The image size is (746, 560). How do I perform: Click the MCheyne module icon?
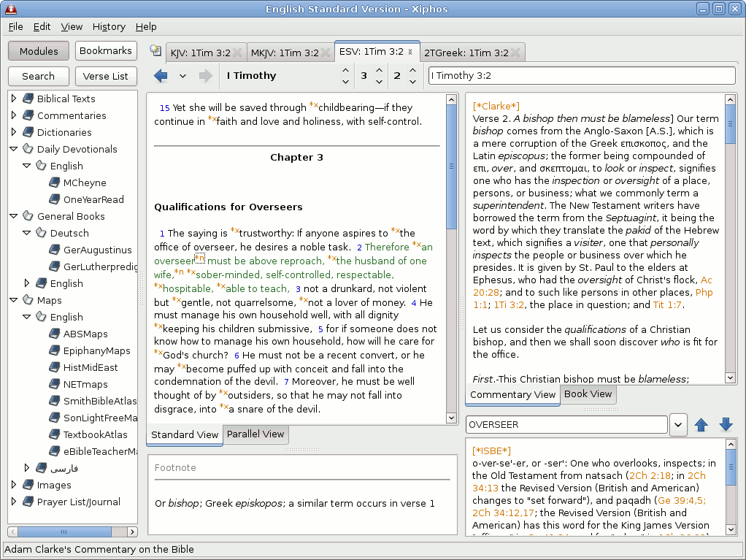(55, 183)
